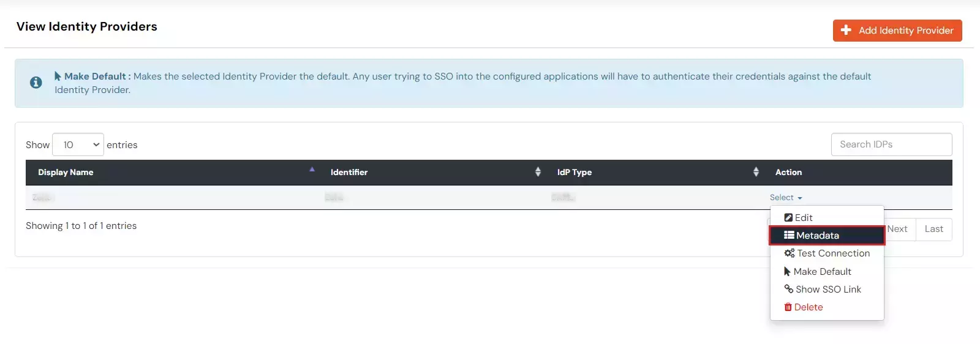
Task: Click the IdP Type sort arrows icon
Action: (x=756, y=172)
